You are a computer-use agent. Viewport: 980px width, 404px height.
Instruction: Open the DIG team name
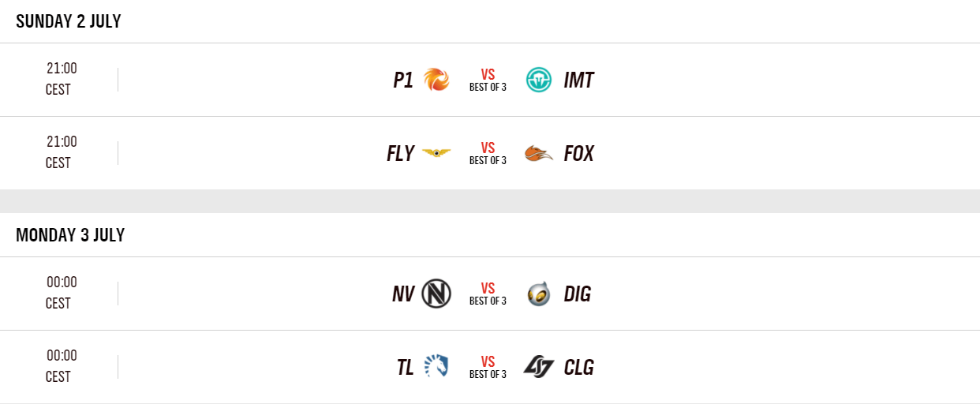(x=577, y=294)
